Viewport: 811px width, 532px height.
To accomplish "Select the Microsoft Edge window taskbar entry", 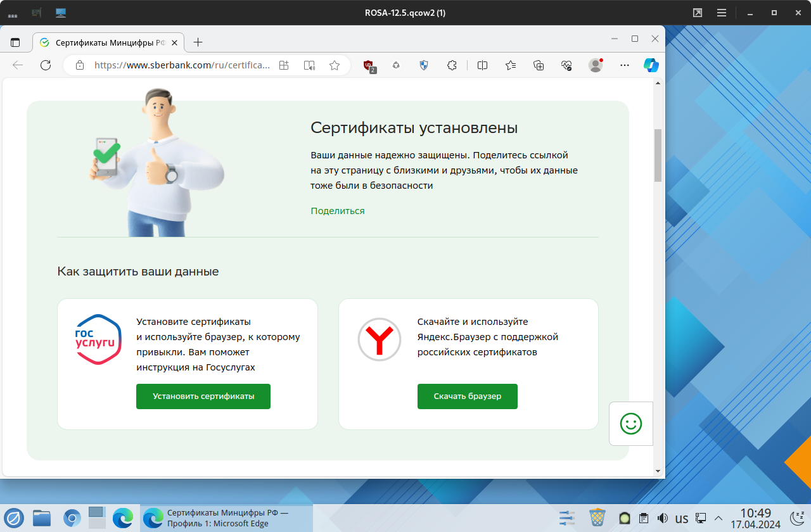I will pos(226,518).
